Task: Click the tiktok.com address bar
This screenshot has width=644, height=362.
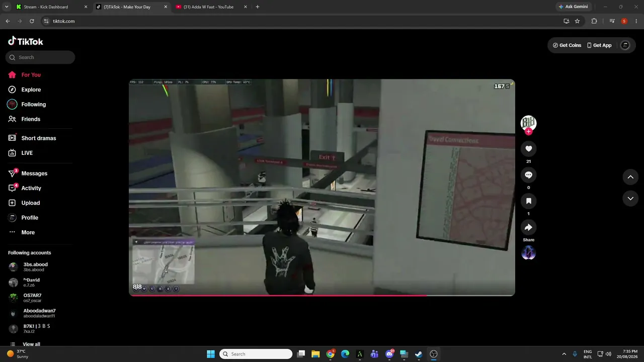Action: (x=302, y=21)
